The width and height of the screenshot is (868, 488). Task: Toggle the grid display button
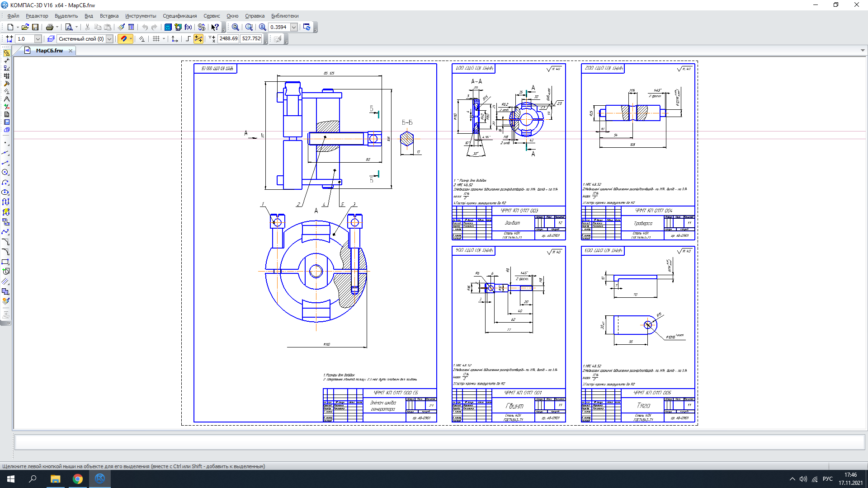(x=156, y=39)
